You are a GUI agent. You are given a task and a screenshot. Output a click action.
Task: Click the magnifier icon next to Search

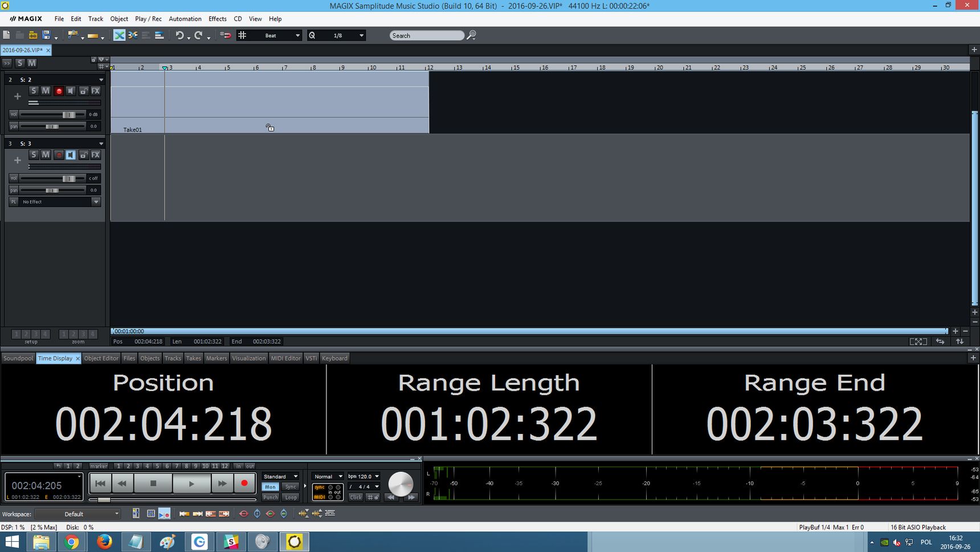pos(471,35)
